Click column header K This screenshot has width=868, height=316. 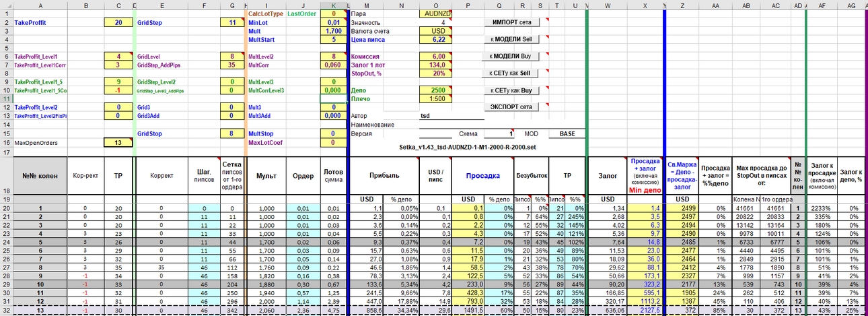(332, 5)
